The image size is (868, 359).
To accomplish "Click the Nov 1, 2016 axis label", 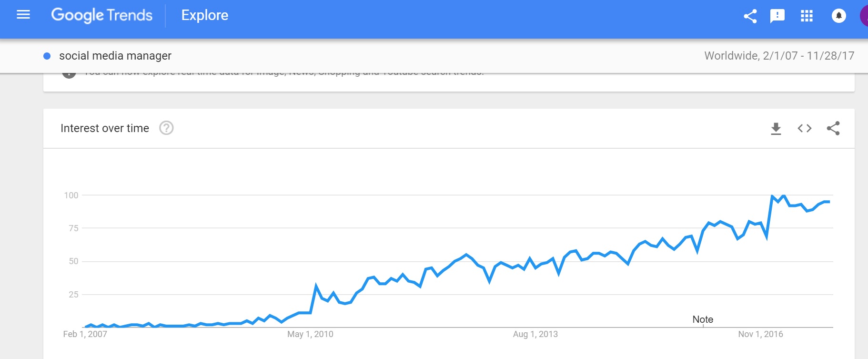I will pyautogui.click(x=760, y=334).
